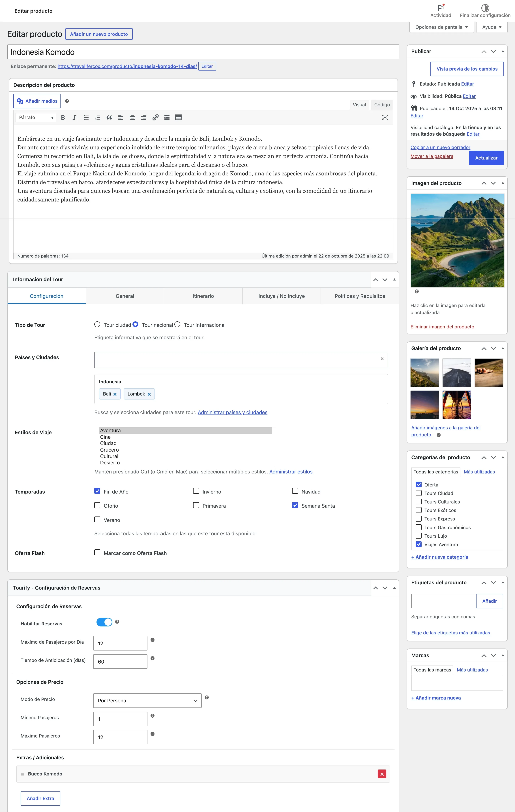Open Finalizar configuración
The height and width of the screenshot is (812, 515).
pyautogui.click(x=485, y=11)
